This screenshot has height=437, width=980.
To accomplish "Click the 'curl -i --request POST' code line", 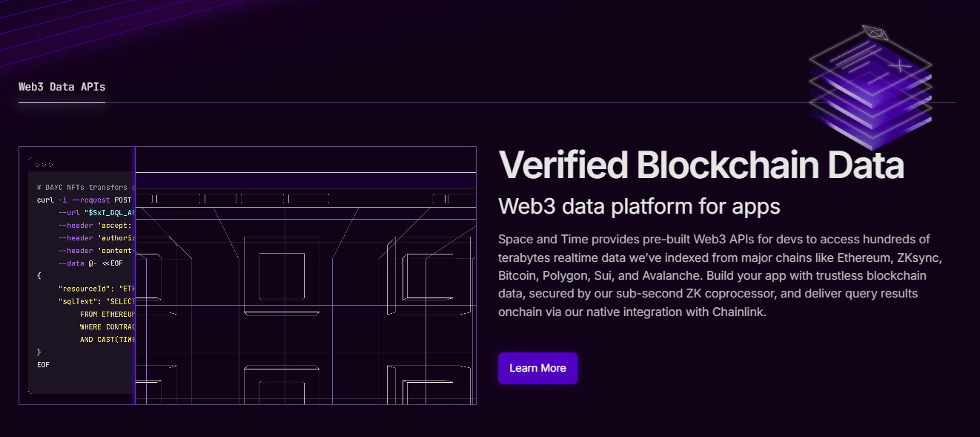I will point(84,200).
